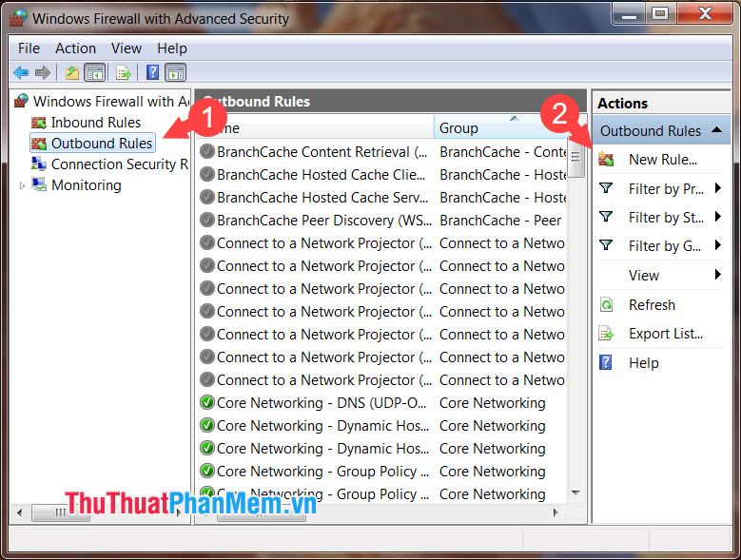Click the blue Help toolbar icon

[152, 72]
